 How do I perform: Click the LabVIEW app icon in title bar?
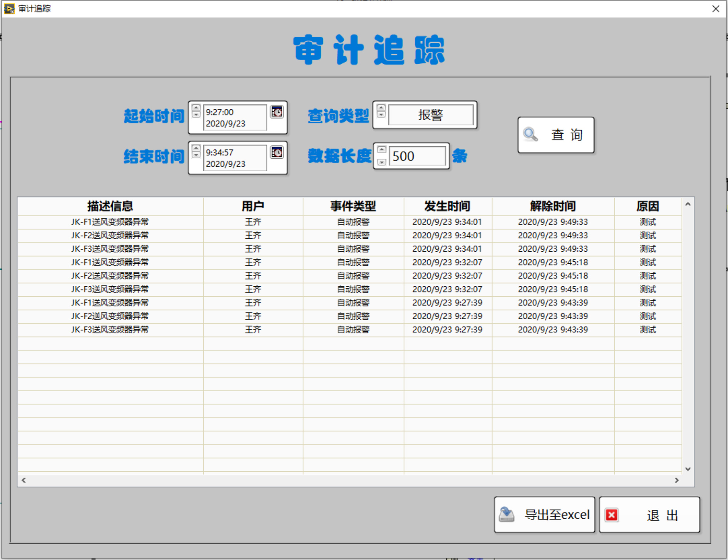[x=9, y=9]
